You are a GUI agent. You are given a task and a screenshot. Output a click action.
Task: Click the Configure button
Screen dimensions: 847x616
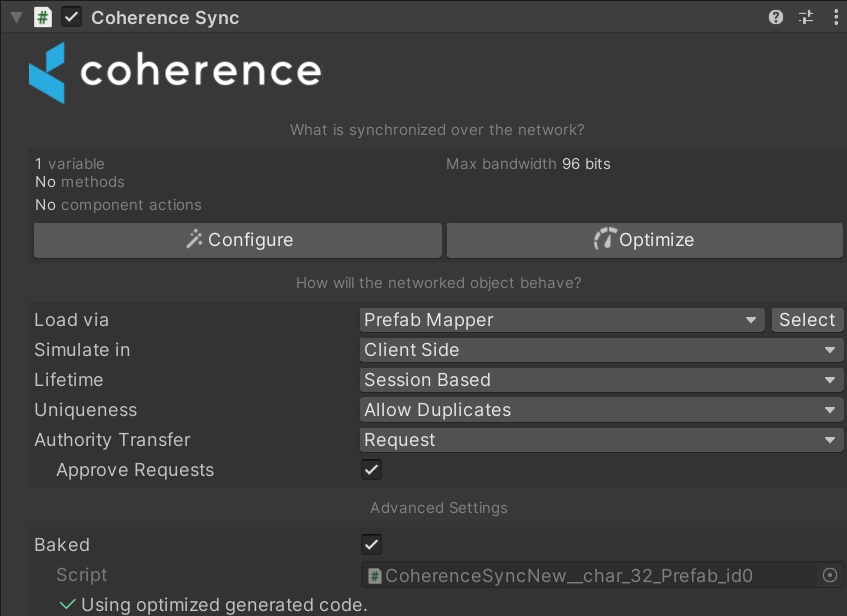point(238,240)
